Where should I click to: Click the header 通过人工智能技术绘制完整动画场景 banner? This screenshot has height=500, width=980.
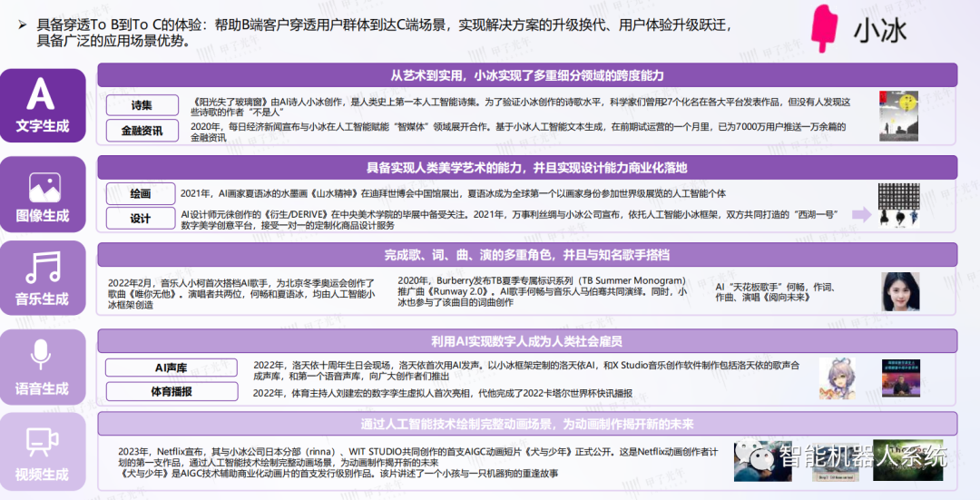coord(527,424)
